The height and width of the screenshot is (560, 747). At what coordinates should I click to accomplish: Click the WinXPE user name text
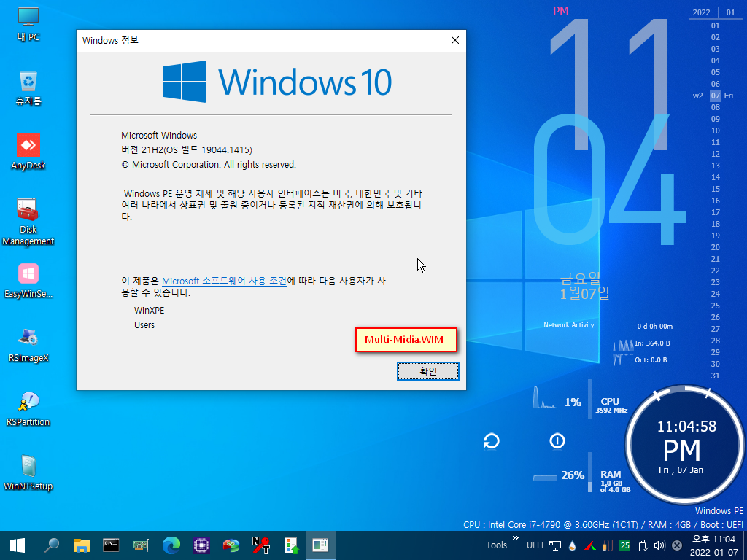149,310
